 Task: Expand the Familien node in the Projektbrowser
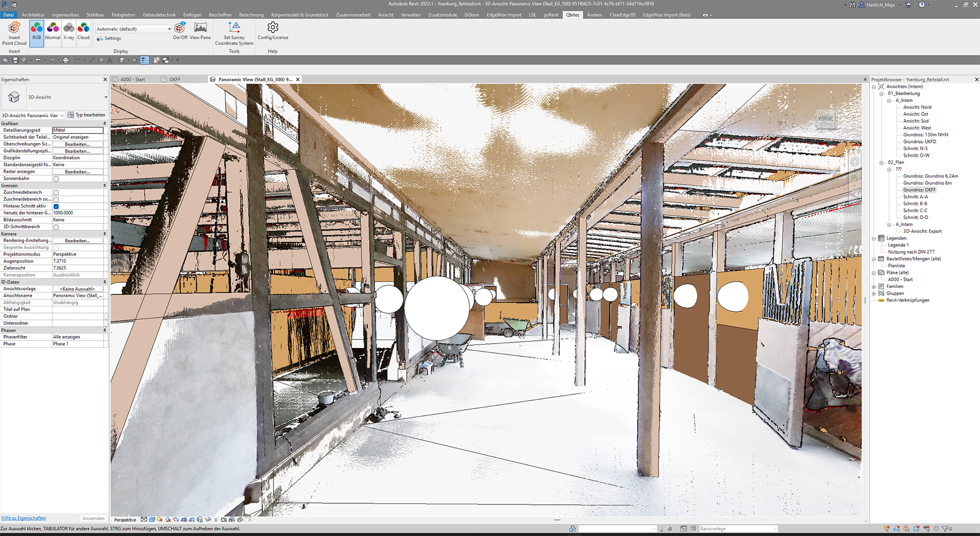click(x=873, y=286)
